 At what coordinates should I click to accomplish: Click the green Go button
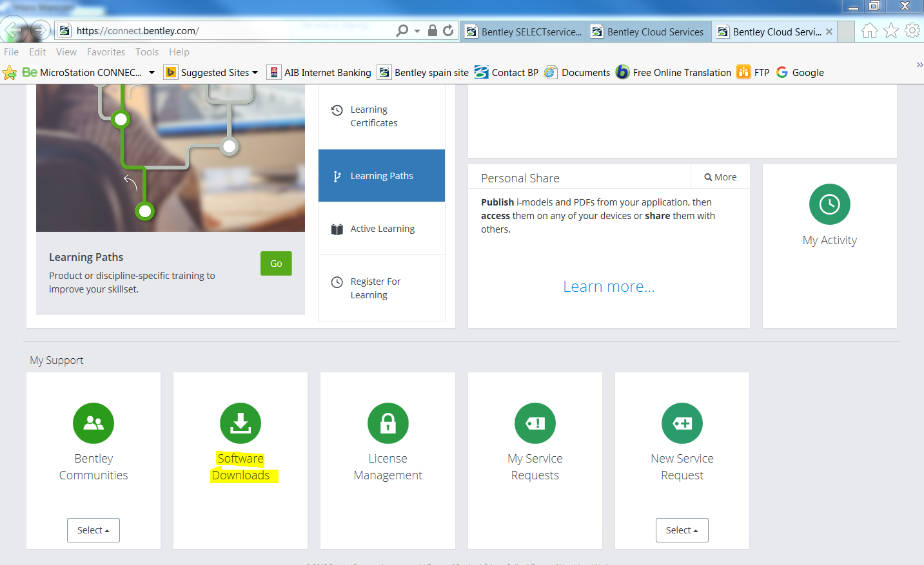point(276,263)
